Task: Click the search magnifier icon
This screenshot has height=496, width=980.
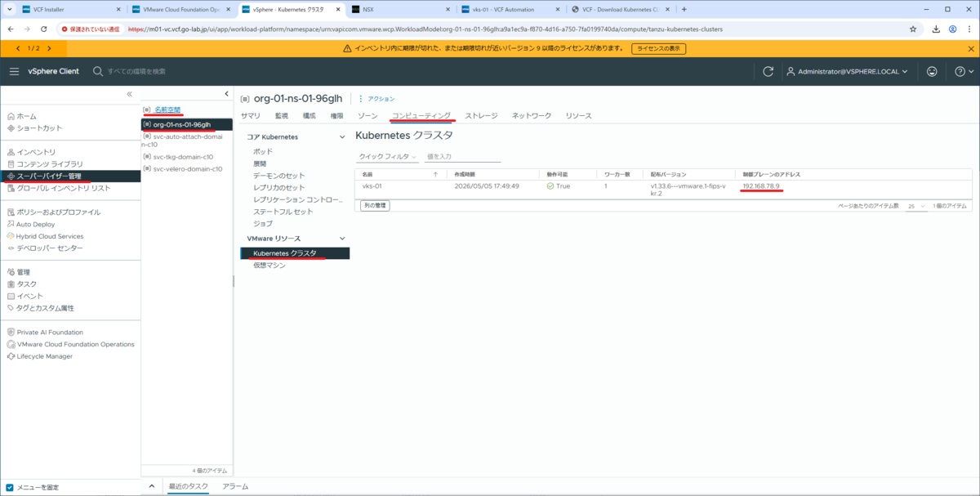Action: click(98, 71)
